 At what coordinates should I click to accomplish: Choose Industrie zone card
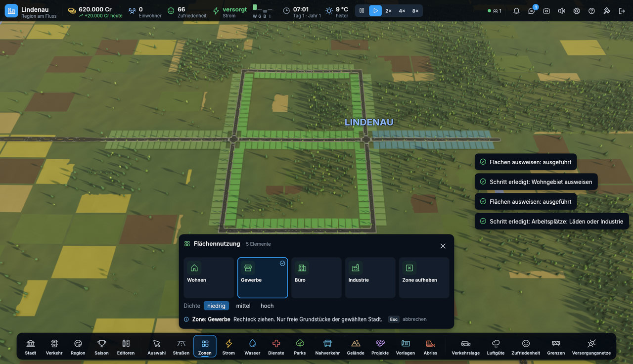coord(370,277)
